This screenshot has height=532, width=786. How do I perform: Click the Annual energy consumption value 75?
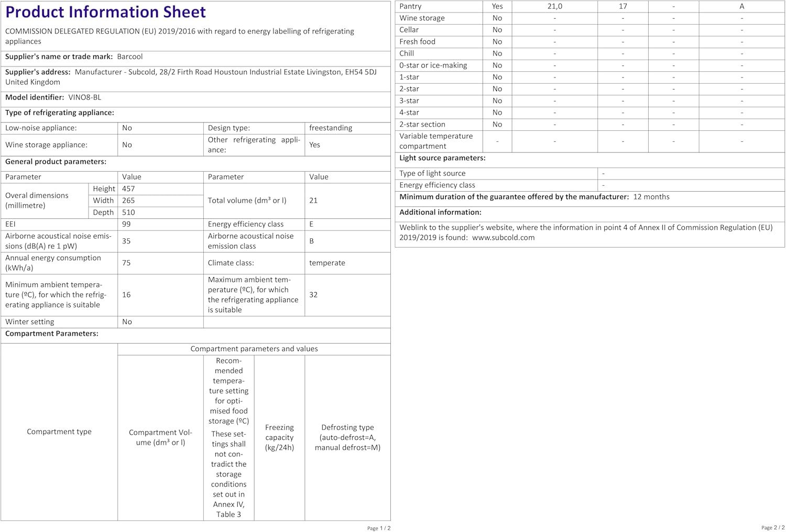point(126,263)
